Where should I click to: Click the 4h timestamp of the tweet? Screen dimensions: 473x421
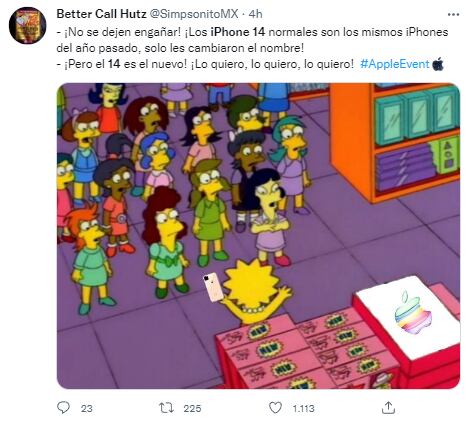click(x=256, y=14)
